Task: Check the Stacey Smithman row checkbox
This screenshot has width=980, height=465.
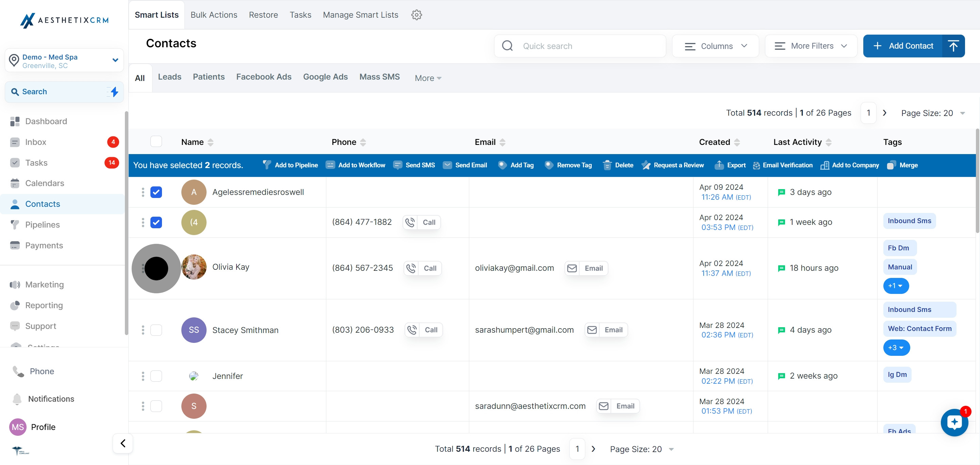Action: point(156,330)
